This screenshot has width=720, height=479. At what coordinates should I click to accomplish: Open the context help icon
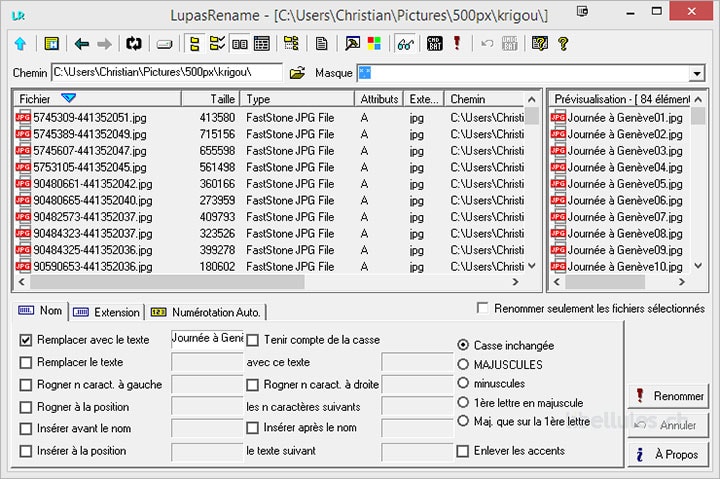pos(540,44)
